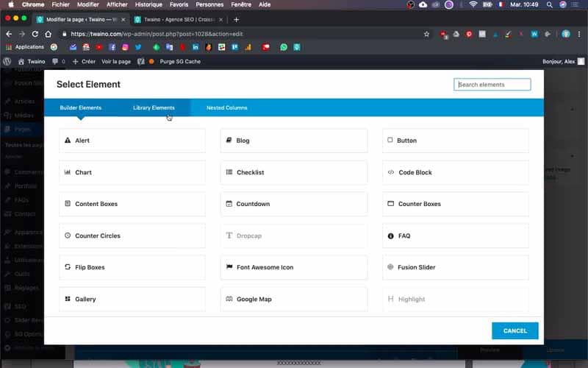Click Voir la page link
The image size is (588, 368).
click(116, 61)
